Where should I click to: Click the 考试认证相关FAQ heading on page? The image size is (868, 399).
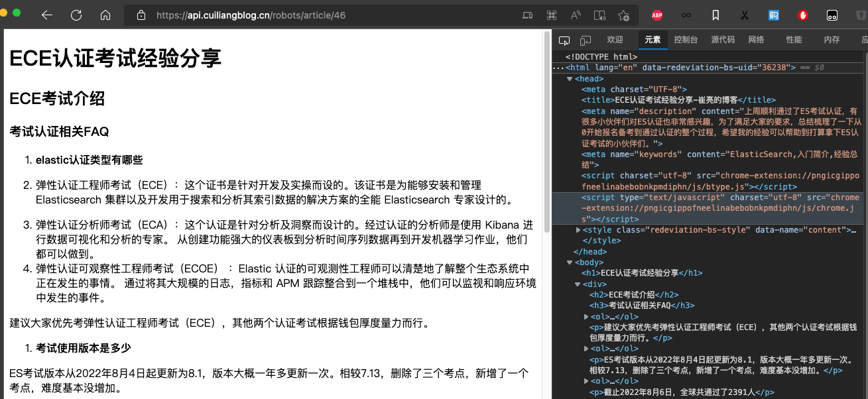click(x=59, y=132)
